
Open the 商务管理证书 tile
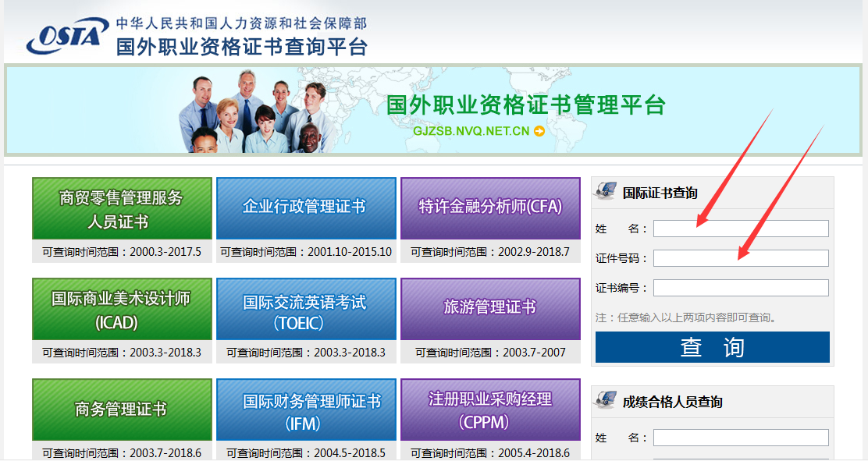pos(122,410)
